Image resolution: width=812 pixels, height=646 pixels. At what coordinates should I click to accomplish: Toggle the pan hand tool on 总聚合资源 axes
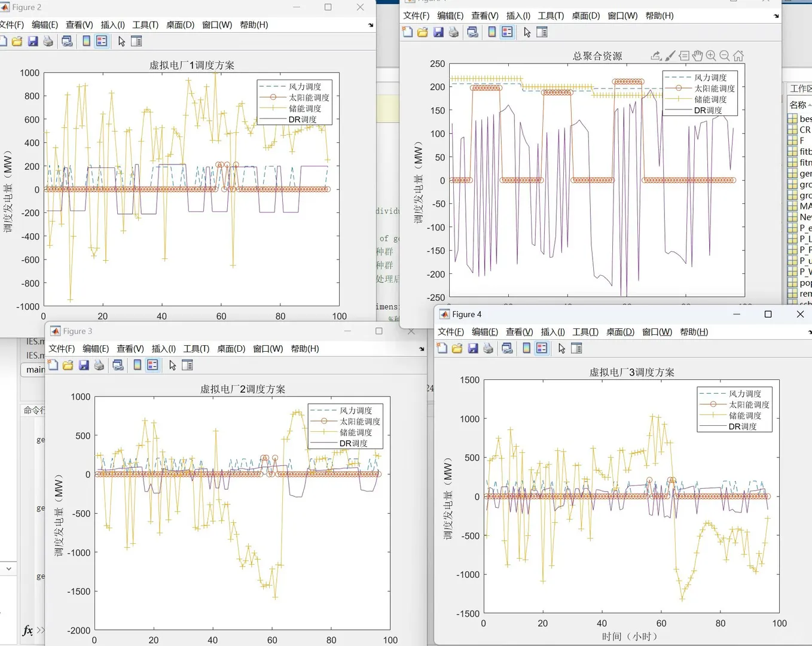click(x=697, y=56)
